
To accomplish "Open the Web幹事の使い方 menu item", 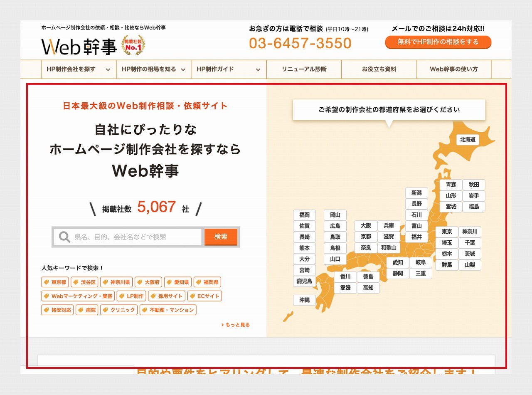I will [454, 69].
